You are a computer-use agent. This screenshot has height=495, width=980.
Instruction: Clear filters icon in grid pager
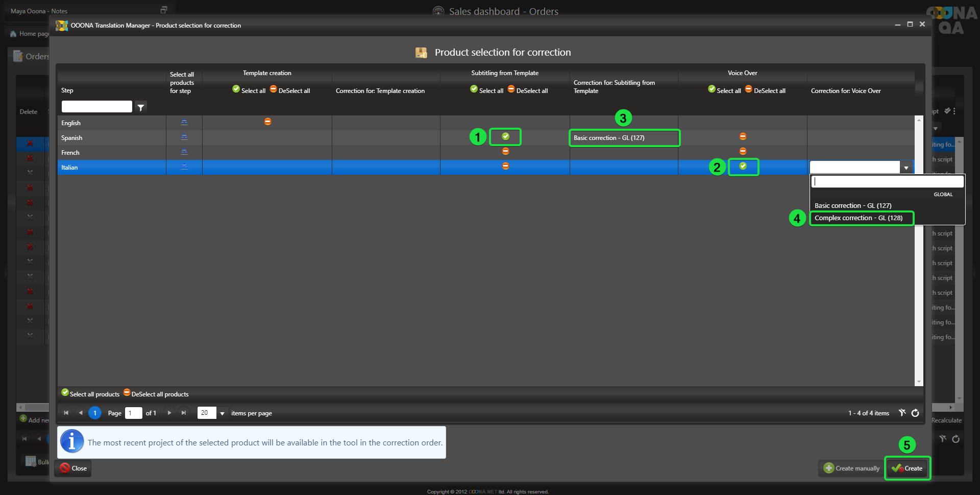click(902, 413)
